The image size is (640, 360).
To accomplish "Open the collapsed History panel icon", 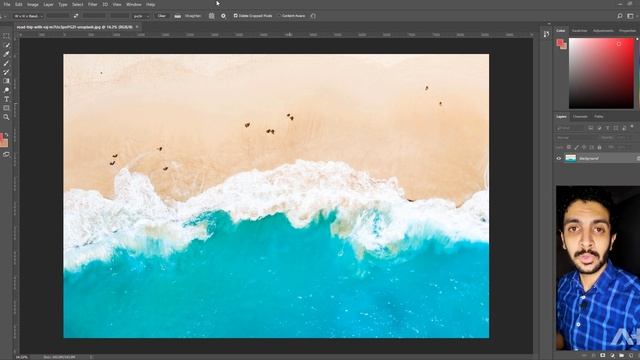I will [547, 34].
